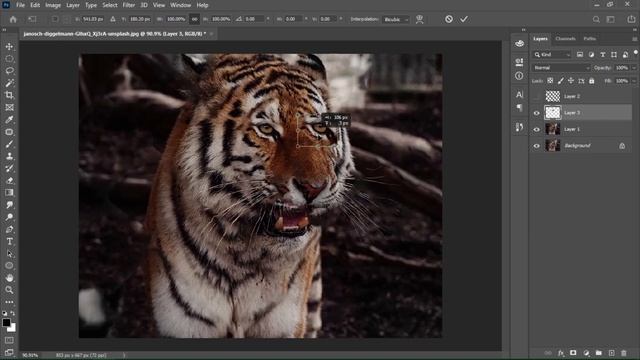
Task: Toggle lock all padlock icon
Action: [x=592, y=81]
